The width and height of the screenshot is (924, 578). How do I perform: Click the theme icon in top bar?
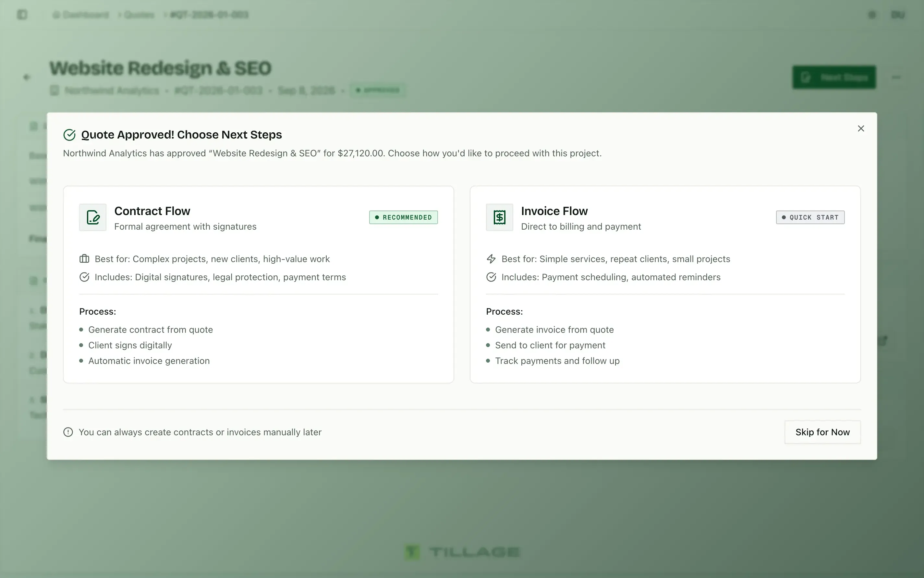pyautogui.click(x=872, y=15)
